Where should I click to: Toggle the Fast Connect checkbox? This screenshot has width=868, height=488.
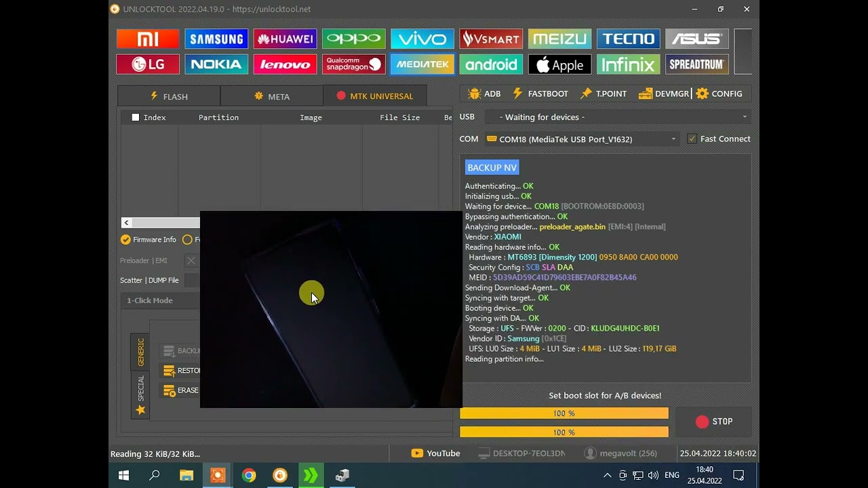692,139
